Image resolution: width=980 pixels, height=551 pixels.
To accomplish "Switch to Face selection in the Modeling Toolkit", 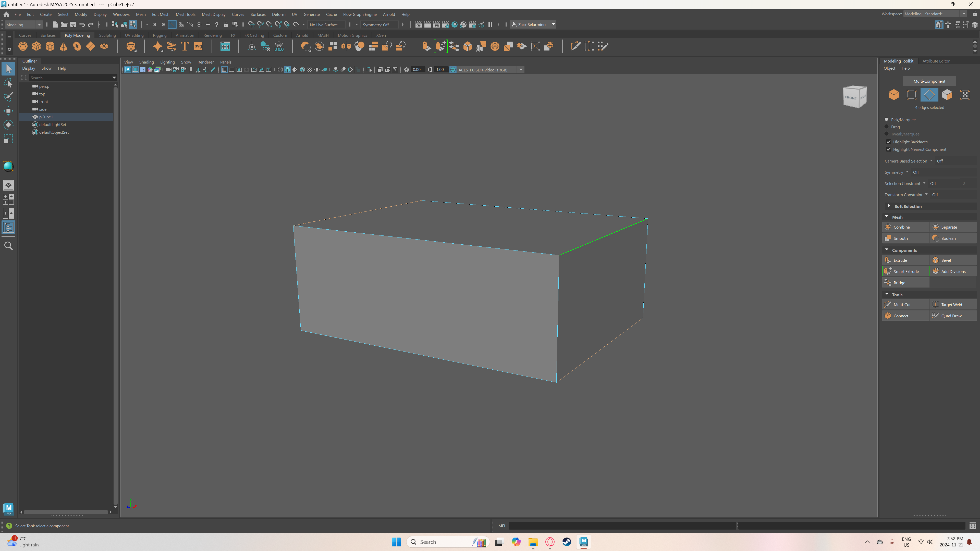I will tap(947, 95).
